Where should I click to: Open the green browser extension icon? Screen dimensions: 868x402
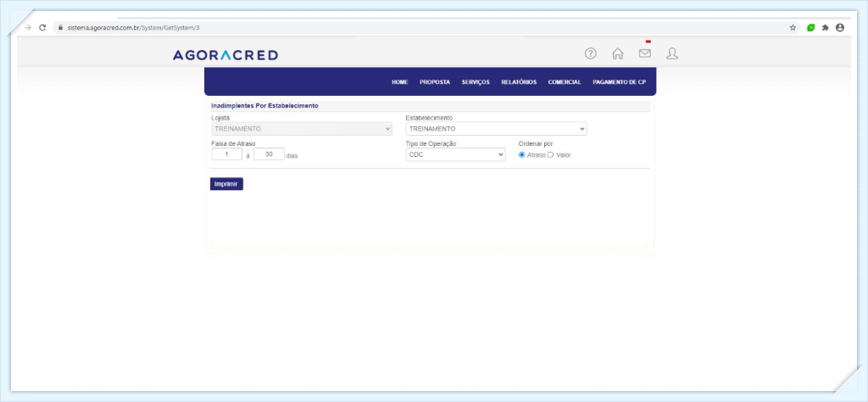click(811, 27)
